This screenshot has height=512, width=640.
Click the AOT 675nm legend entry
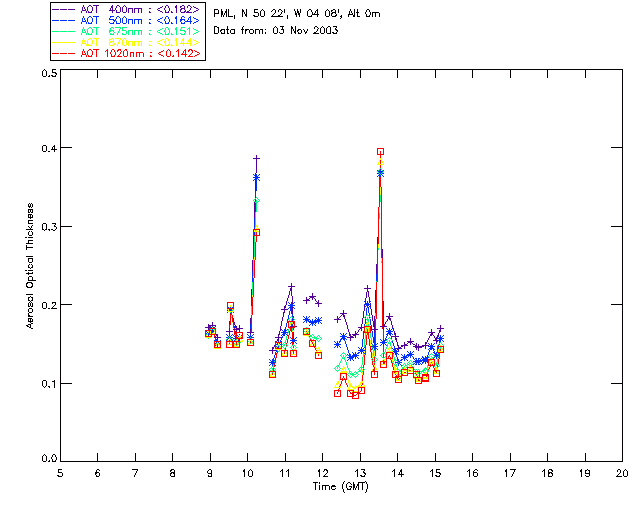(127, 31)
